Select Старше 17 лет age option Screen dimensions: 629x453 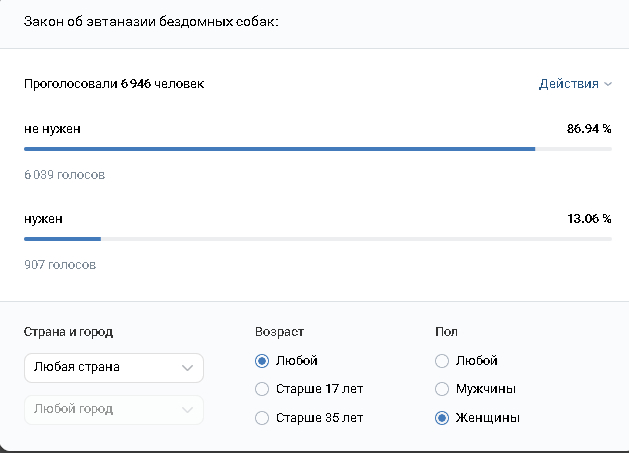(x=262, y=389)
